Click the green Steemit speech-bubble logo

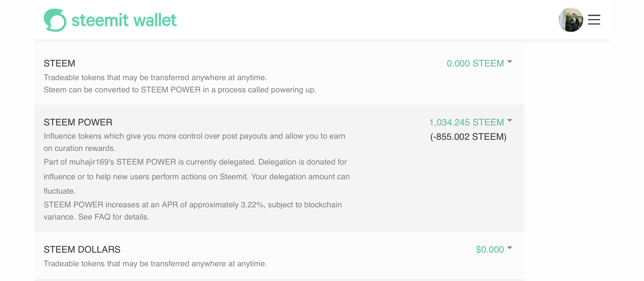pyautogui.click(x=55, y=20)
